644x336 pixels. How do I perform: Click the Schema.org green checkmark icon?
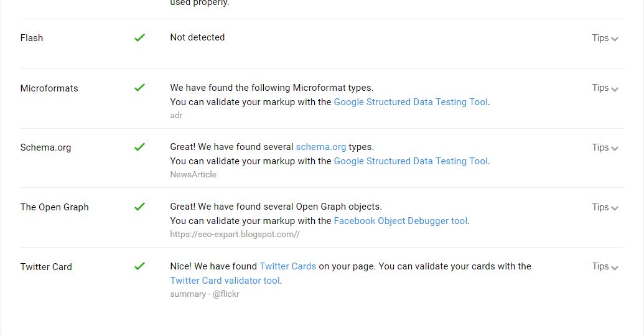point(139,147)
